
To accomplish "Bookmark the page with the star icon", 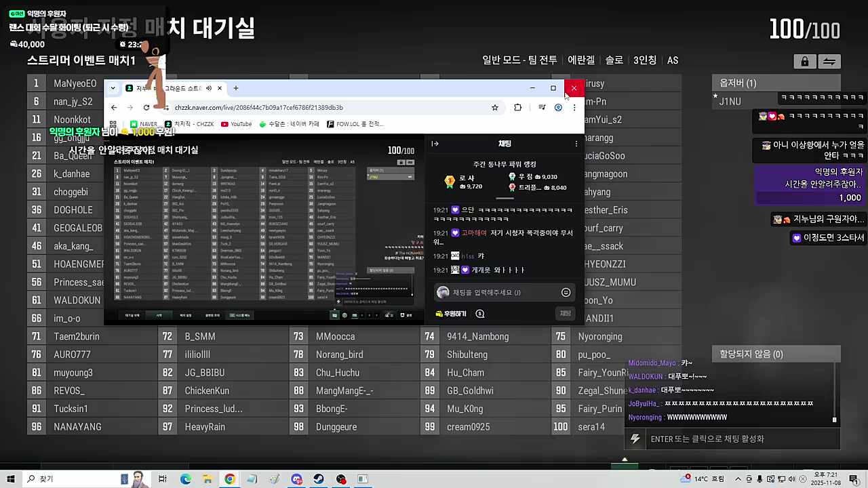I will 495,107.
